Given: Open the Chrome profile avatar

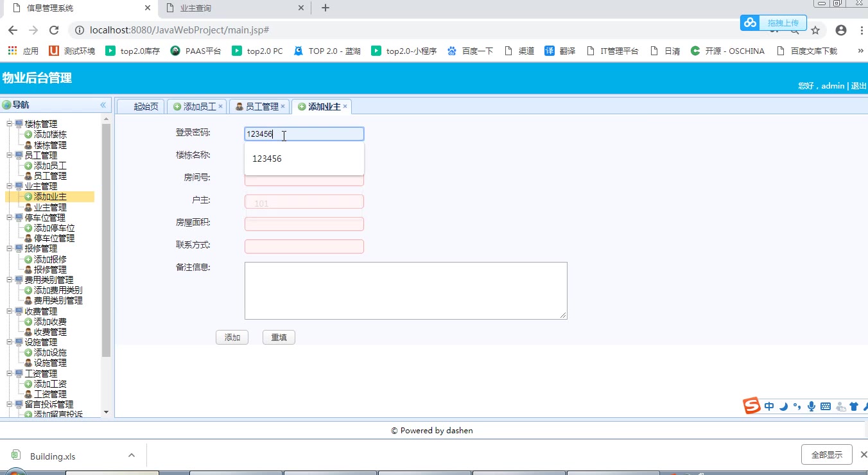Looking at the screenshot, I should (841, 30).
